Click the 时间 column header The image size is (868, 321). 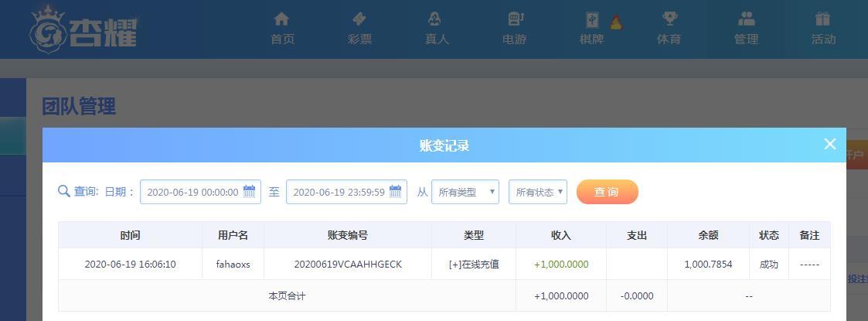(x=130, y=235)
